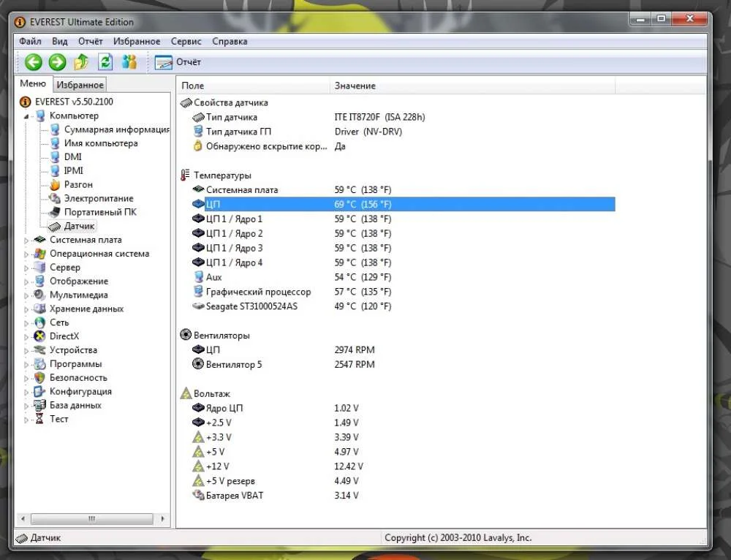Switch to the Избранное tab
The width and height of the screenshot is (731, 560).
[80, 86]
